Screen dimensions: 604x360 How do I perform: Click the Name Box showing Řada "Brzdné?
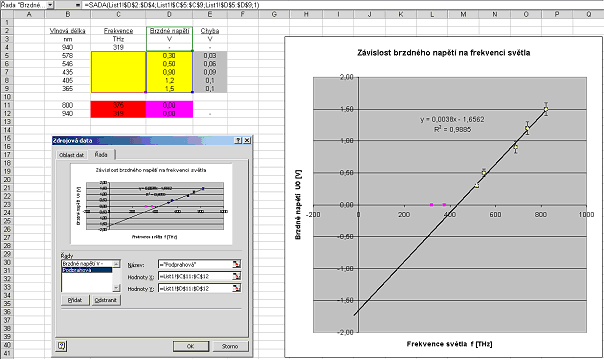click(23, 5)
